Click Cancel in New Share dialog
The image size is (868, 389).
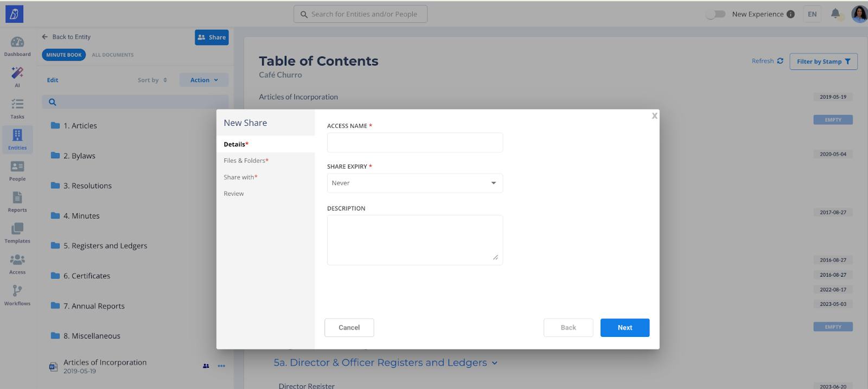coord(349,328)
